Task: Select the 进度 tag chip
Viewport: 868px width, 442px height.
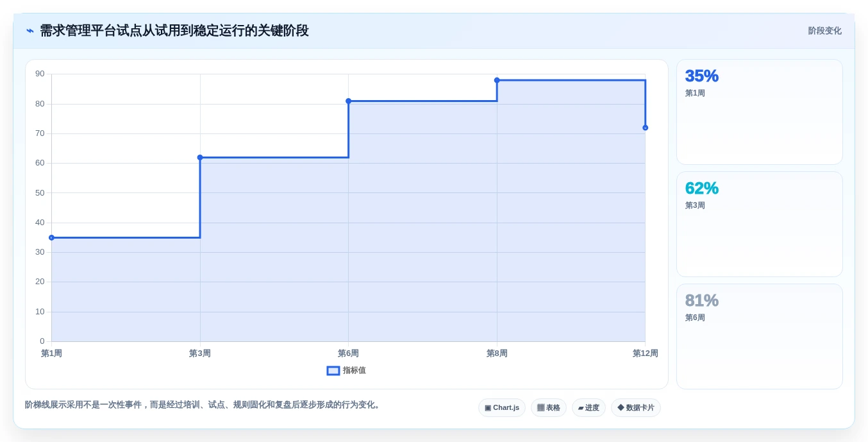Action: 588,408
